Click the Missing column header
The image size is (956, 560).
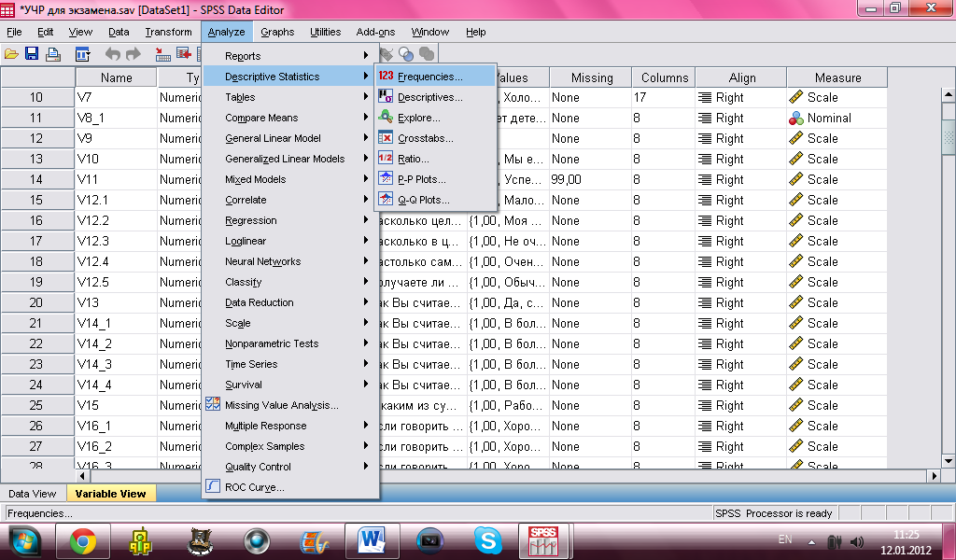click(x=591, y=77)
